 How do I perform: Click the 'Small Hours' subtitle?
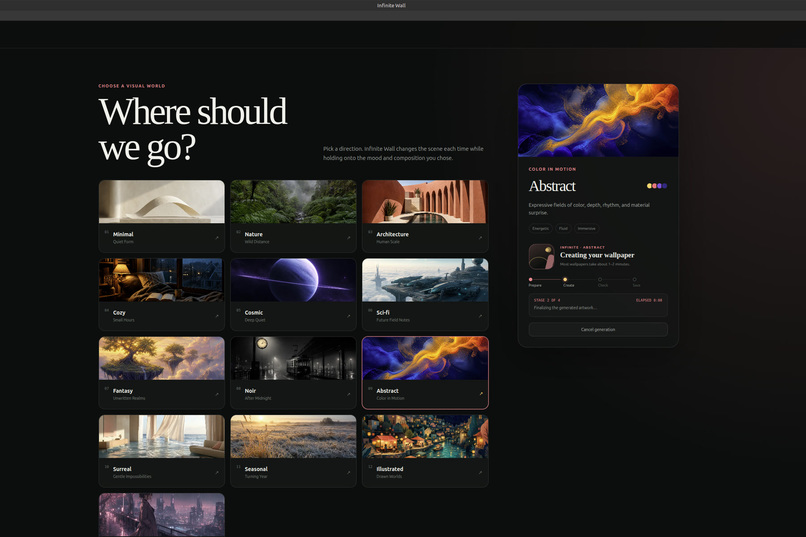[x=124, y=320]
